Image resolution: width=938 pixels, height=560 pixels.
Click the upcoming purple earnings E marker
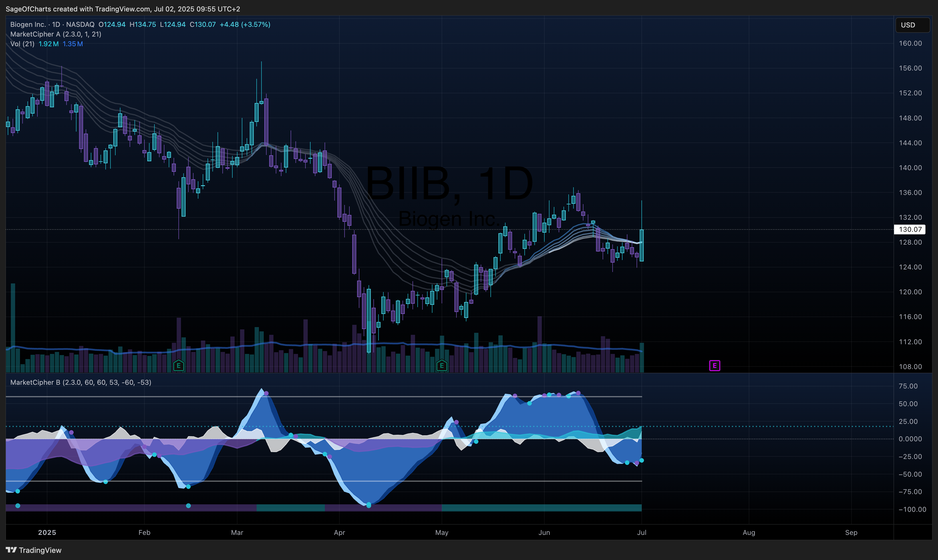[714, 365]
